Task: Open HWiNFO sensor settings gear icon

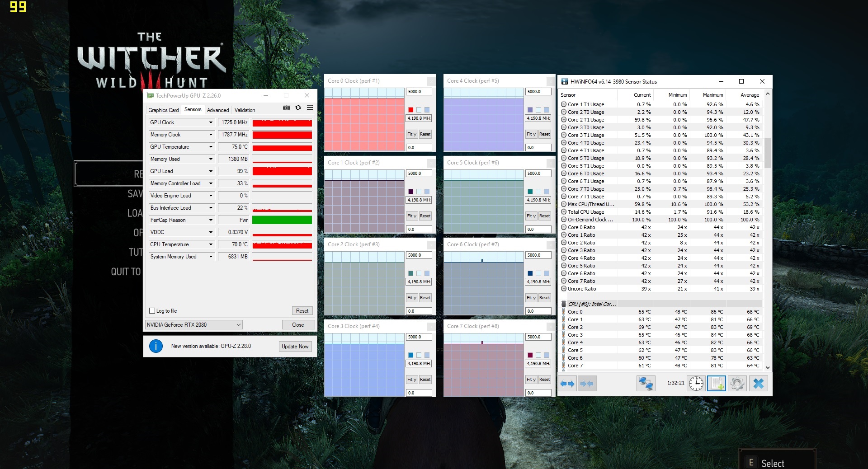Action: click(x=737, y=384)
